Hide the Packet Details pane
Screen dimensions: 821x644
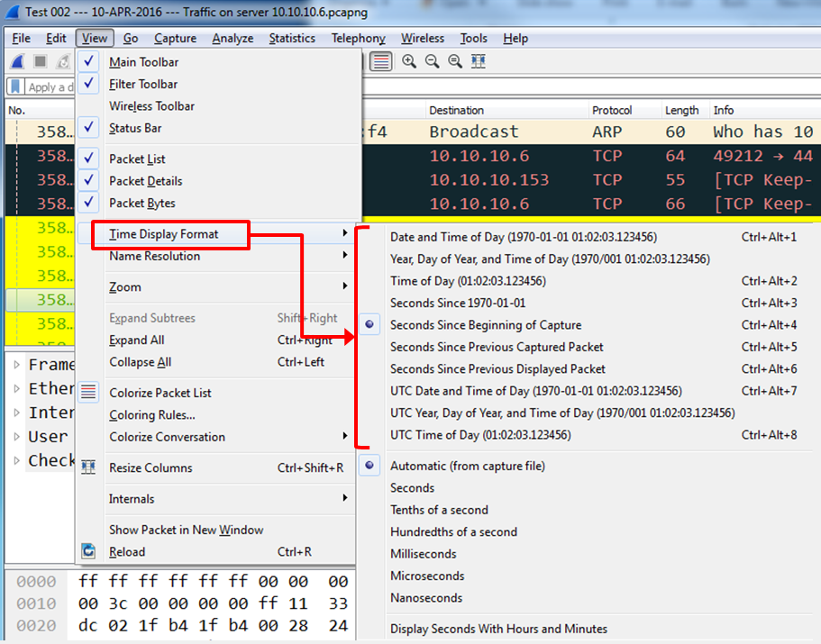[x=88, y=180]
